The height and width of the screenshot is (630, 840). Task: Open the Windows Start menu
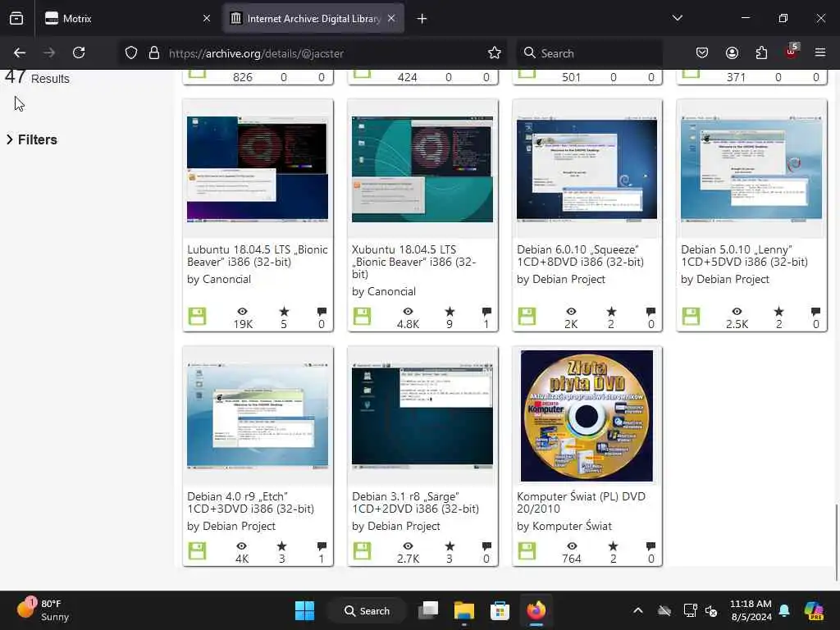305,610
